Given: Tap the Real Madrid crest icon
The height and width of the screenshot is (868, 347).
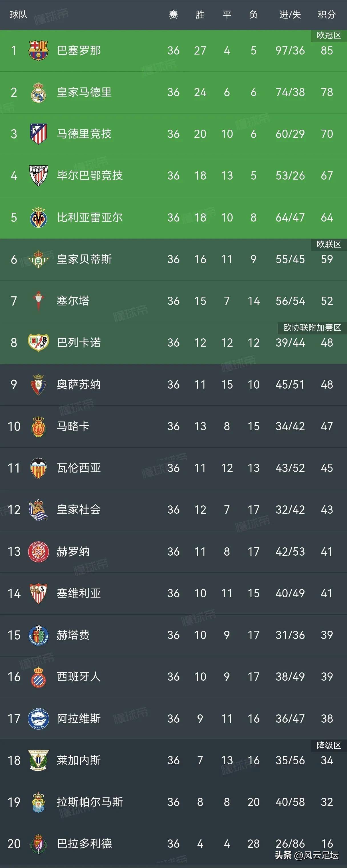Looking at the screenshot, I should pos(39,92).
